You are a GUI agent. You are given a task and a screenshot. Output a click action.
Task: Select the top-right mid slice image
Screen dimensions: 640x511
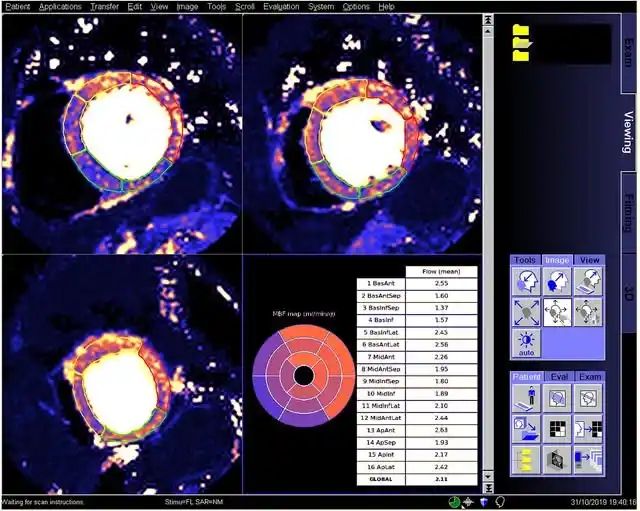[x=362, y=133]
